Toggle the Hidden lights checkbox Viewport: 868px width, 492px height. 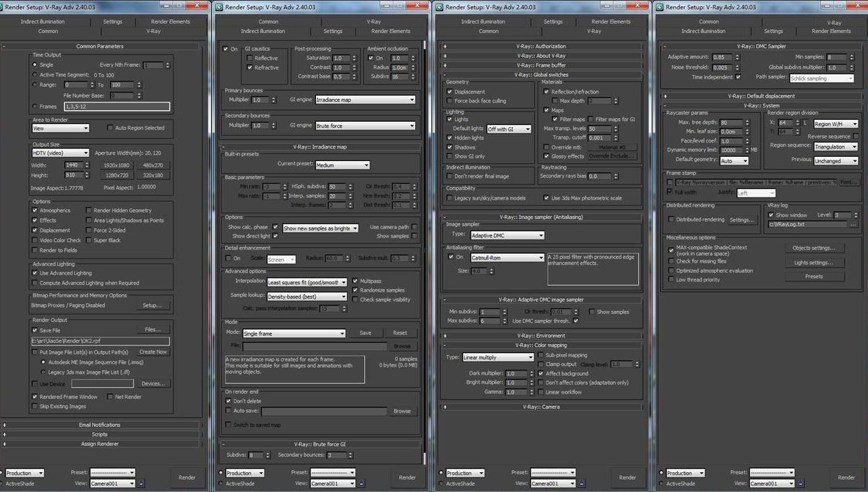coord(449,138)
